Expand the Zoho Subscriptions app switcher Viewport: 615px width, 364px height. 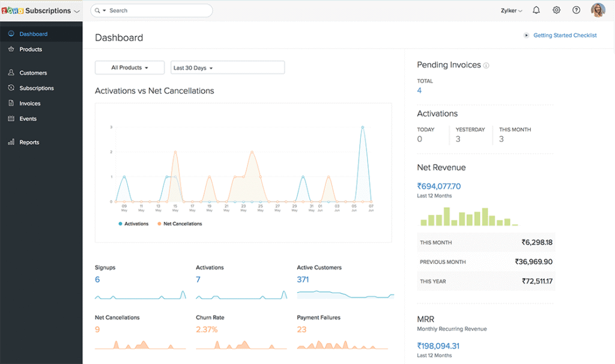pos(42,10)
